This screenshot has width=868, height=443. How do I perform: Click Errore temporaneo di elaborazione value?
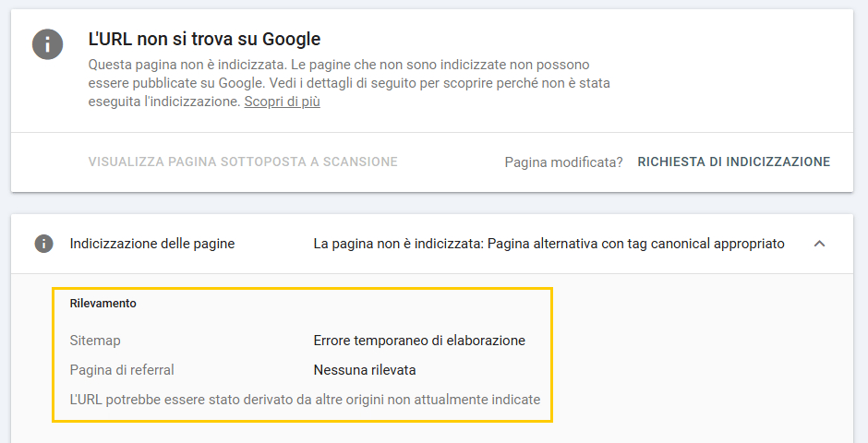pyautogui.click(x=419, y=341)
